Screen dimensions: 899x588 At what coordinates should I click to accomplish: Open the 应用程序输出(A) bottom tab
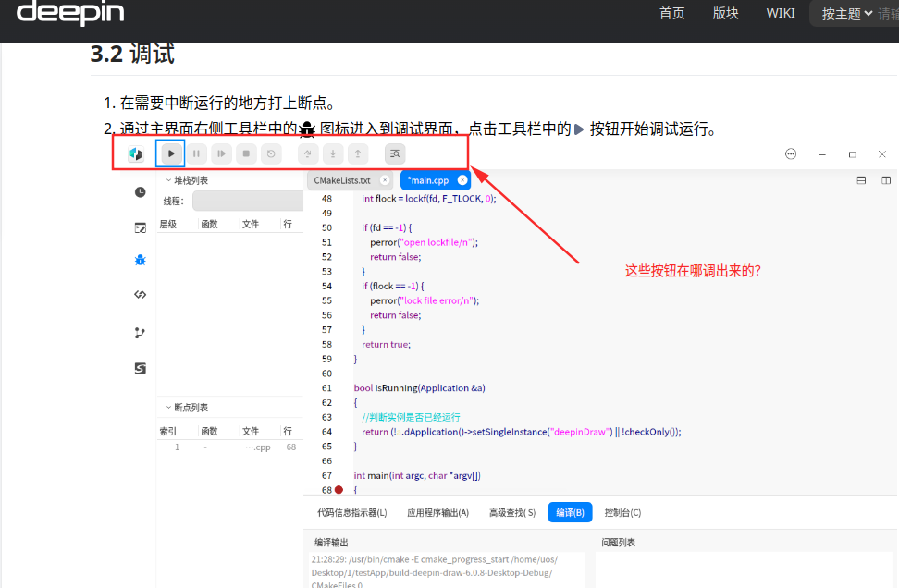click(x=438, y=513)
